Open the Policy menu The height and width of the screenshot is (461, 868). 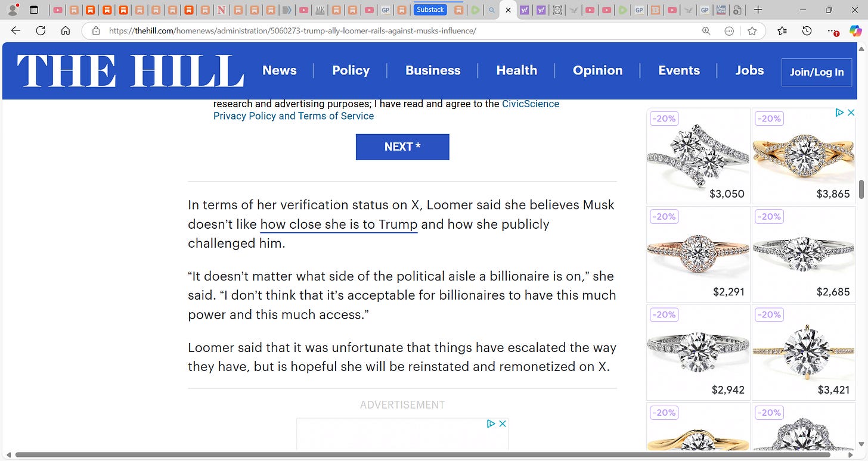(x=351, y=70)
